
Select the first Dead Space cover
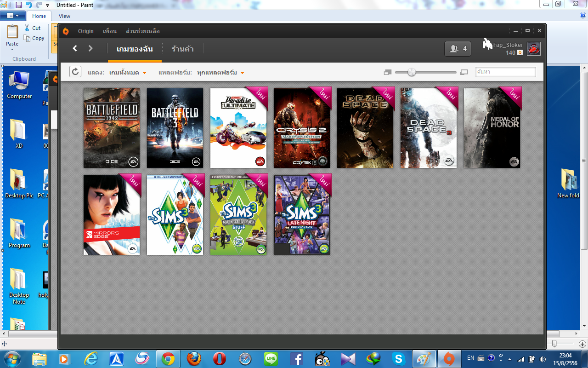tap(365, 128)
